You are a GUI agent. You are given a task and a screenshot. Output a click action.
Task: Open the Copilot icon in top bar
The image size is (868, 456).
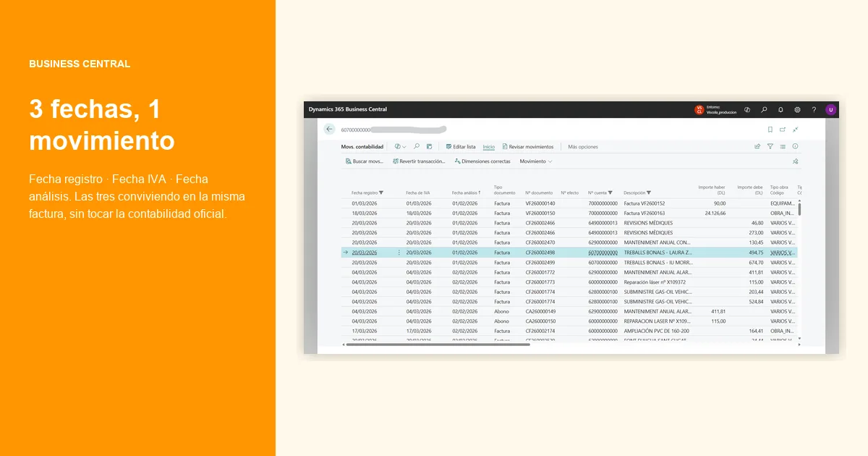tap(747, 110)
